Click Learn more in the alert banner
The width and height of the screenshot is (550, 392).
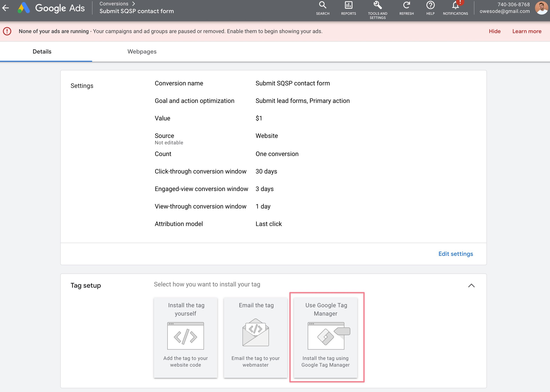527,31
